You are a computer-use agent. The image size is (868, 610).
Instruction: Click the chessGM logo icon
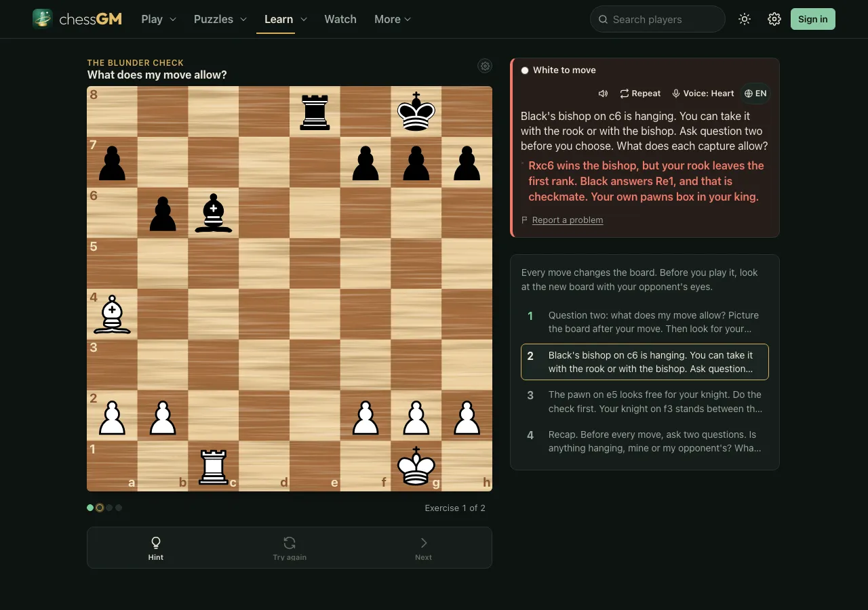point(43,19)
